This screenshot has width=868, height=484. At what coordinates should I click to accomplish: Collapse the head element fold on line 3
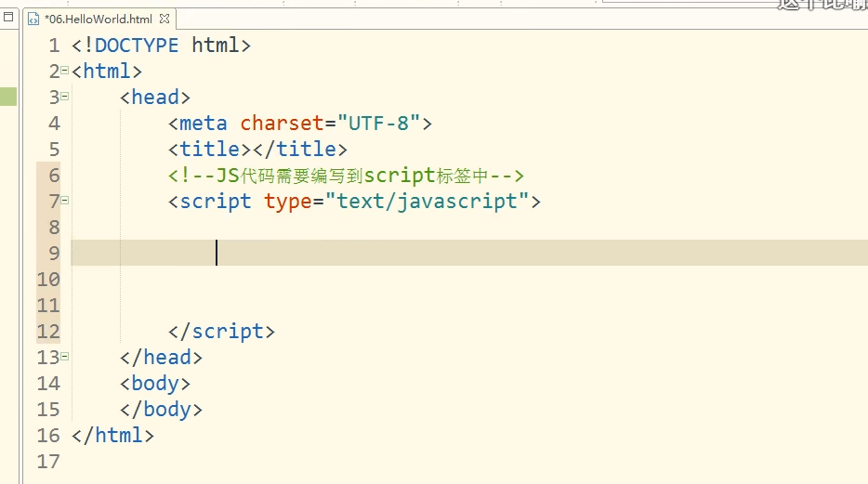(x=64, y=97)
